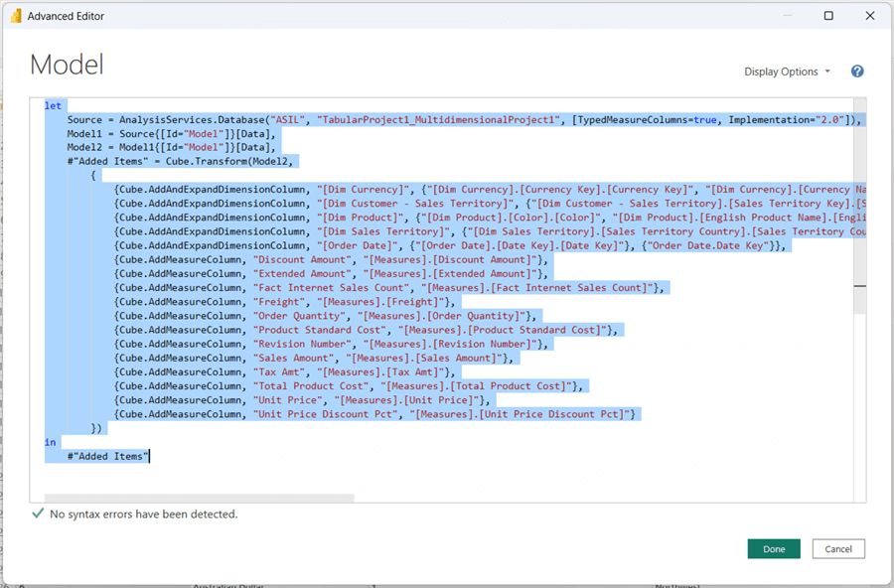Maximize the Advanced Editor window
894x588 pixels.
tap(829, 16)
